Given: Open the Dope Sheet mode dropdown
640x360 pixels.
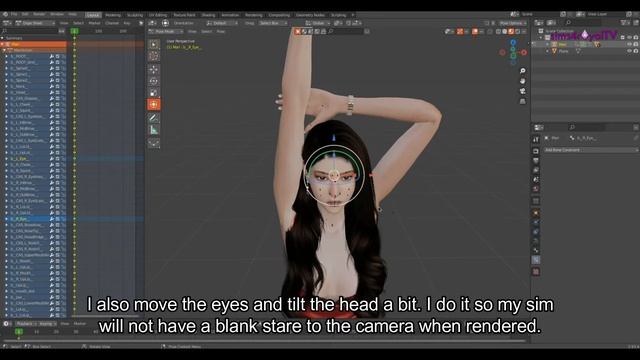Looking at the screenshot, I should pyautogui.click(x=36, y=23).
